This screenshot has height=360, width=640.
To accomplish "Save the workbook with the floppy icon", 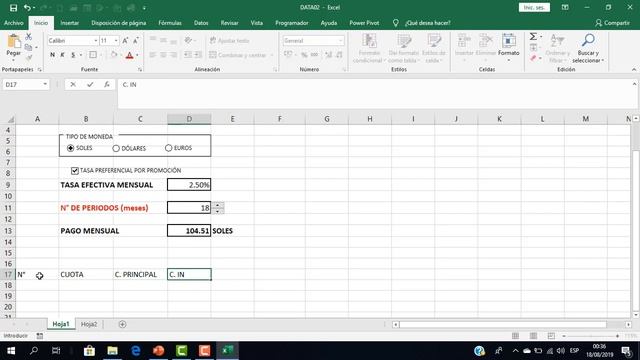I will 13,8.
